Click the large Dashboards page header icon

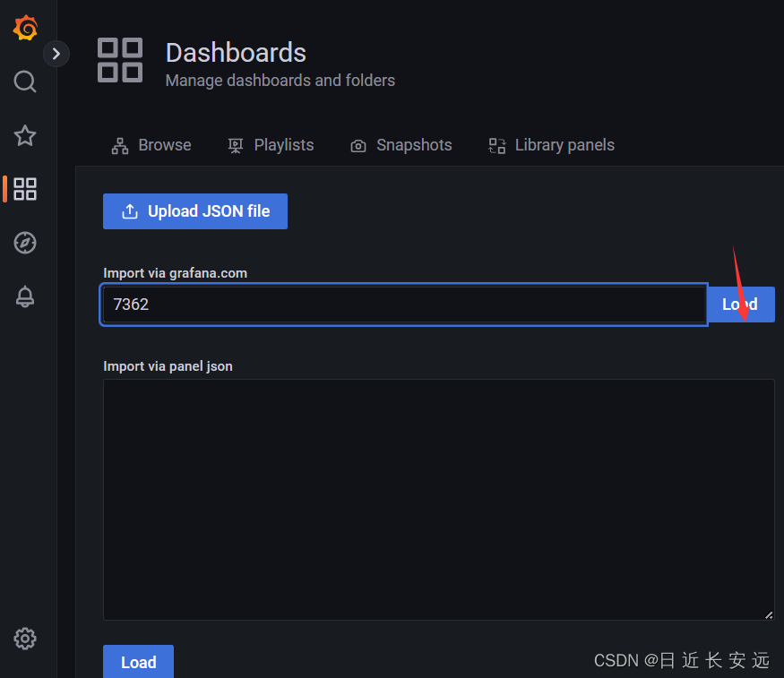click(x=120, y=60)
